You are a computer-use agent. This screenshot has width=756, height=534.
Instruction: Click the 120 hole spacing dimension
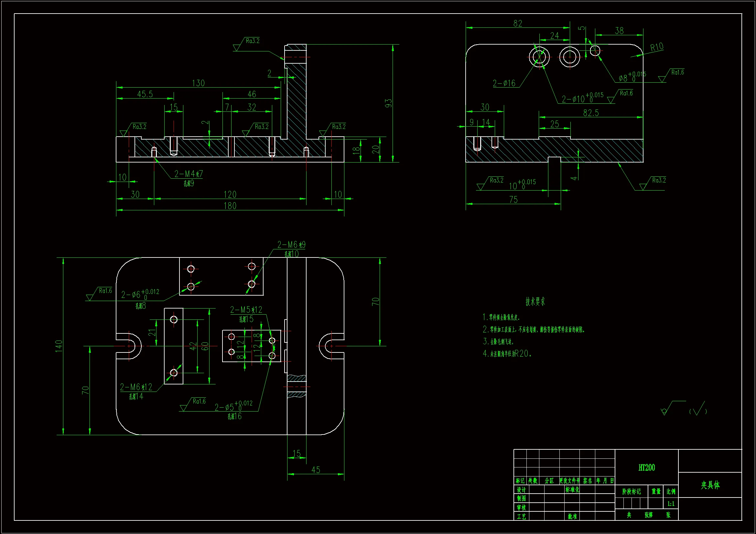coord(230,194)
